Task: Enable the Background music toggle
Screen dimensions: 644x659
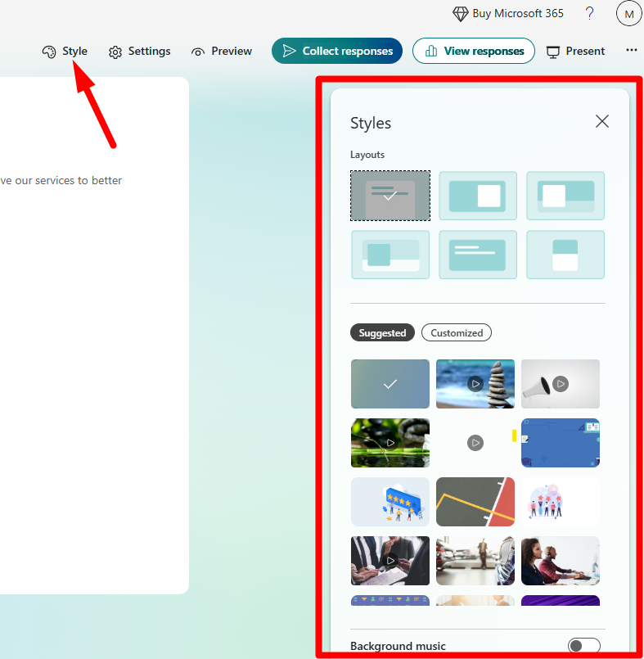Action: pyautogui.click(x=584, y=646)
